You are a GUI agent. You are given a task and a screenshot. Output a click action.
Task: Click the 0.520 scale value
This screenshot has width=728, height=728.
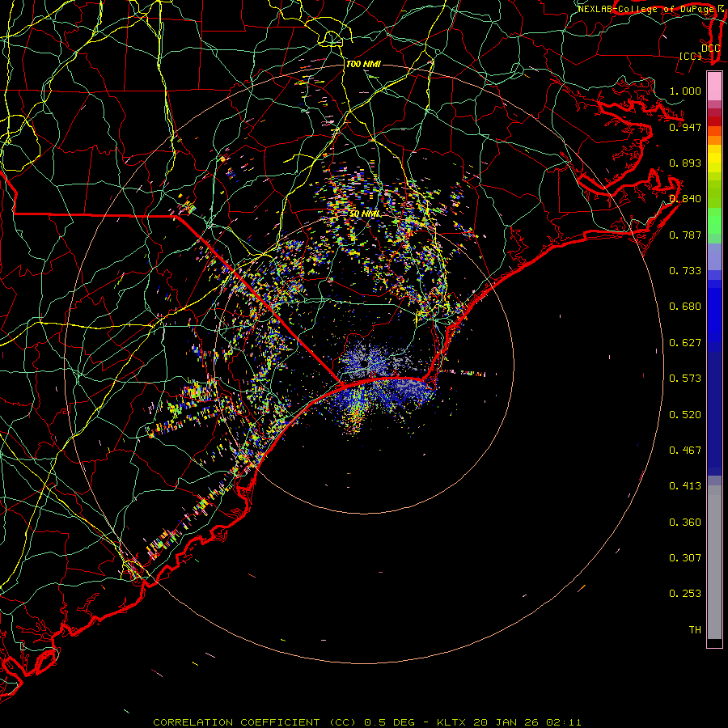click(x=685, y=415)
